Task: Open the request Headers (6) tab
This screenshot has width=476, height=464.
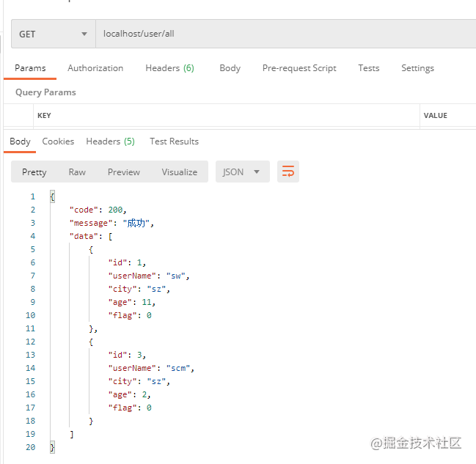Action: pos(169,68)
